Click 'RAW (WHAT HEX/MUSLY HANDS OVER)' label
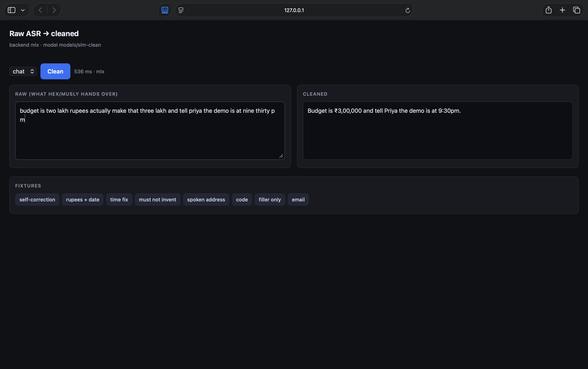This screenshot has width=588, height=369. 66,94
